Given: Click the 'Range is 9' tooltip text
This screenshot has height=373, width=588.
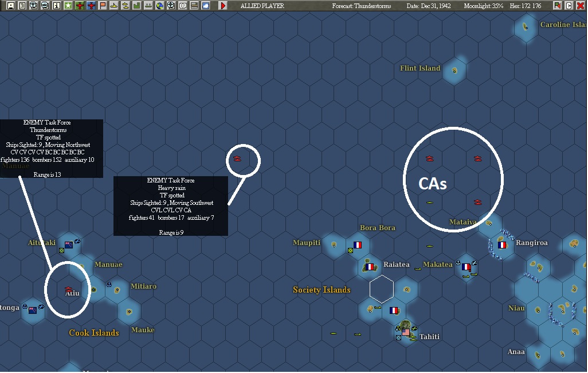Looking at the screenshot, I should tap(171, 232).
